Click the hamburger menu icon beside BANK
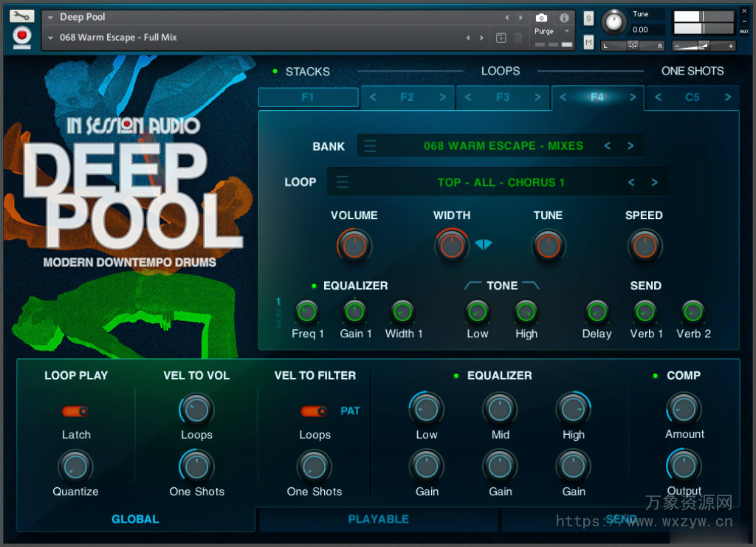Image resolution: width=756 pixels, height=547 pixels. (370, 145)
